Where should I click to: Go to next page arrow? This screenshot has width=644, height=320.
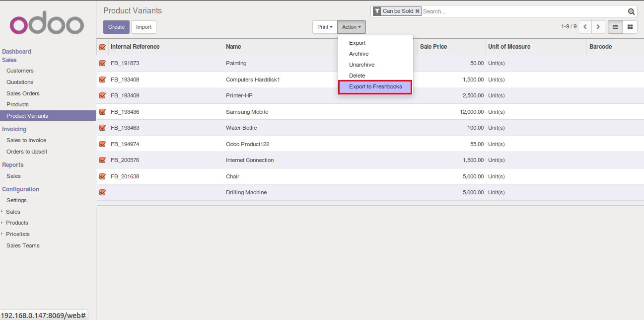[x=598, y=27]
